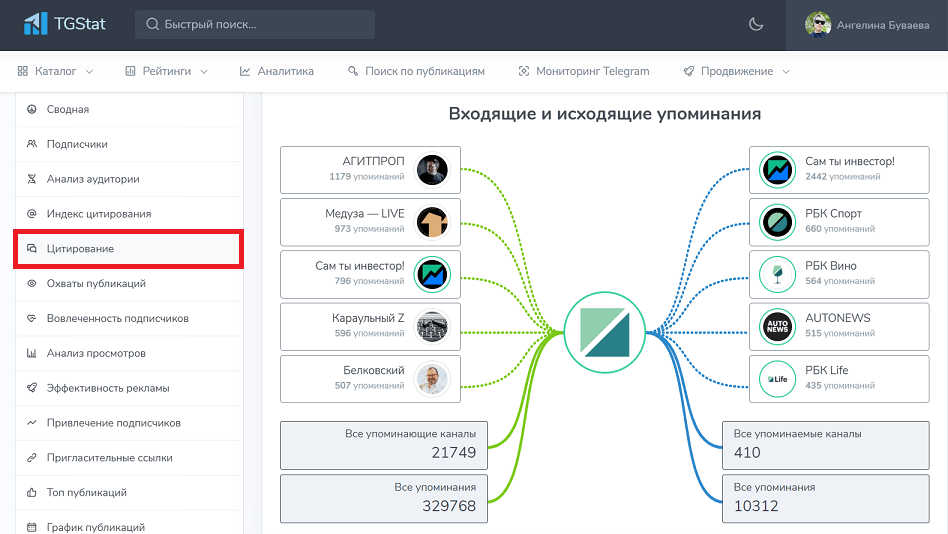Click the Продвижение rocket icon
The height and width of the screenshot is (534, 948).
[689, 71]
